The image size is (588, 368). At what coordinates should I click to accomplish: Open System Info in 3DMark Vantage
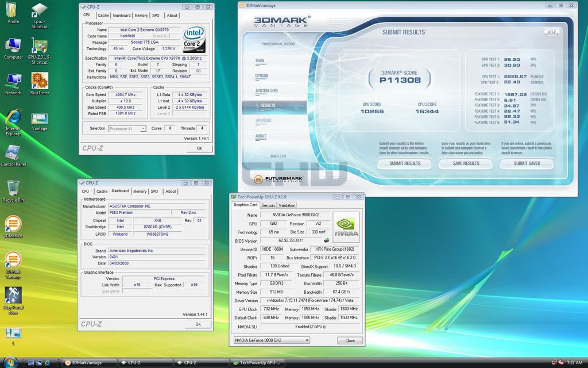266,91
